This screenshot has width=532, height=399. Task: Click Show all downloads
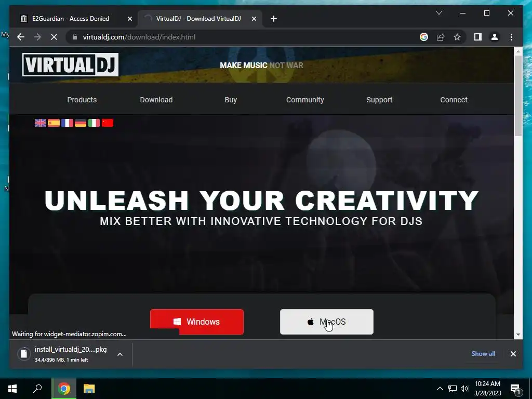point(483,353)
